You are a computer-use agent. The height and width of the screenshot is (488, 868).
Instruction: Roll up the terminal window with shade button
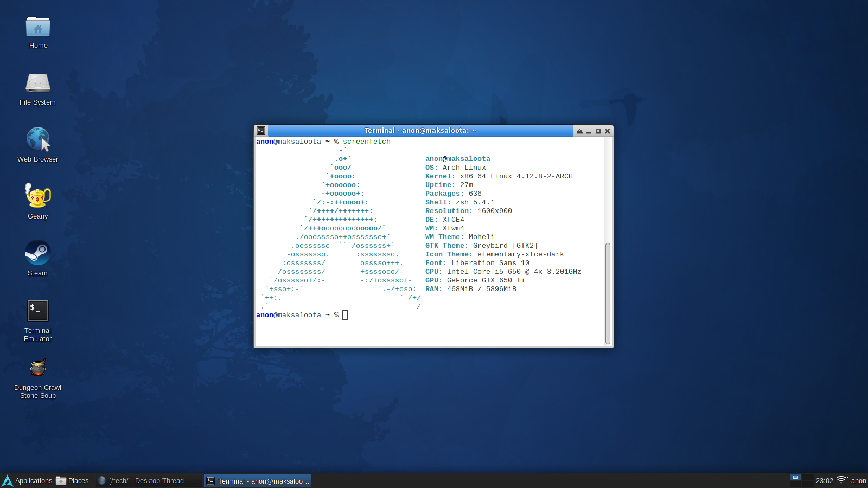(x=579, y=131)
